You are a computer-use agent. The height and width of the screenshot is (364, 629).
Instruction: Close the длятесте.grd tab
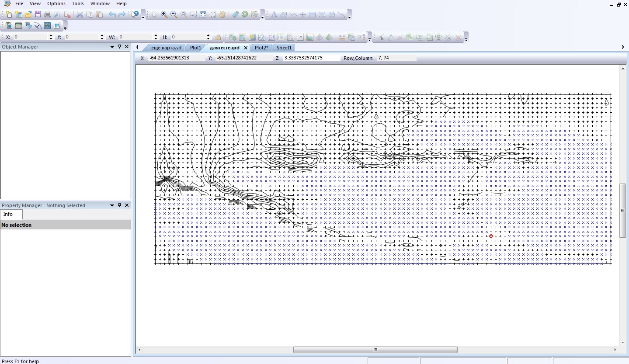click(245, 48)
